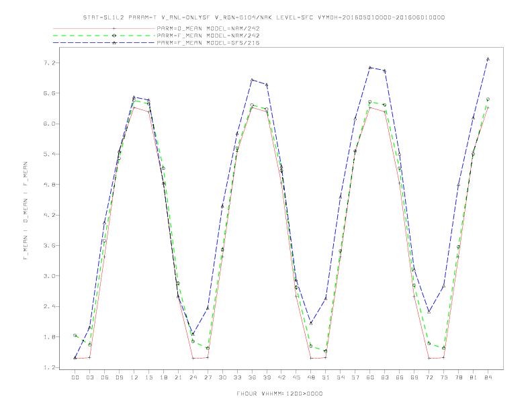
Task: Click x-axis tick label 60
Action: [370, 377]
